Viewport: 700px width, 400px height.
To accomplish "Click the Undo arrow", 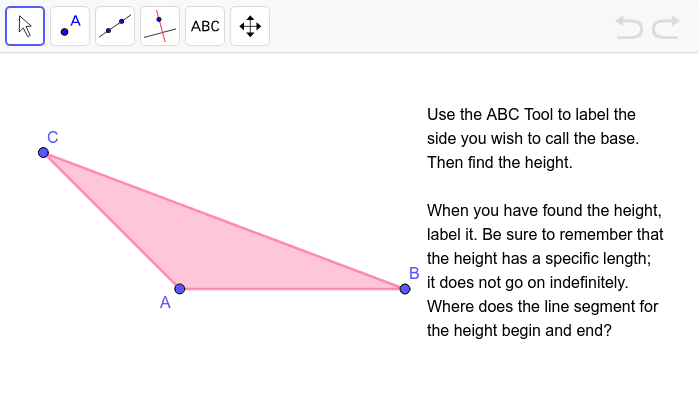I will pos(629,27).
